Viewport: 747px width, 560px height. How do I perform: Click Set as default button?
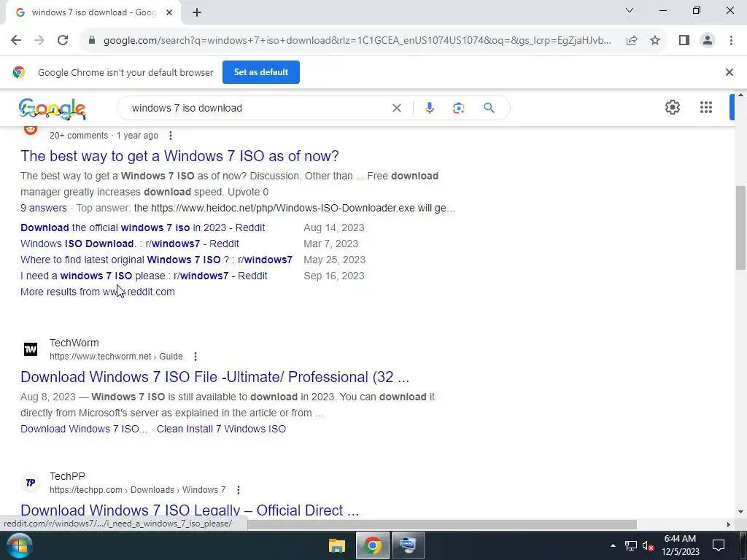pos(261,72)
